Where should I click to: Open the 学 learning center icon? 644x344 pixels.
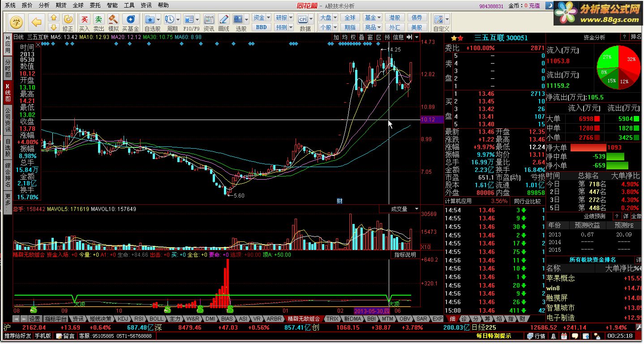(x=17, y=21)
